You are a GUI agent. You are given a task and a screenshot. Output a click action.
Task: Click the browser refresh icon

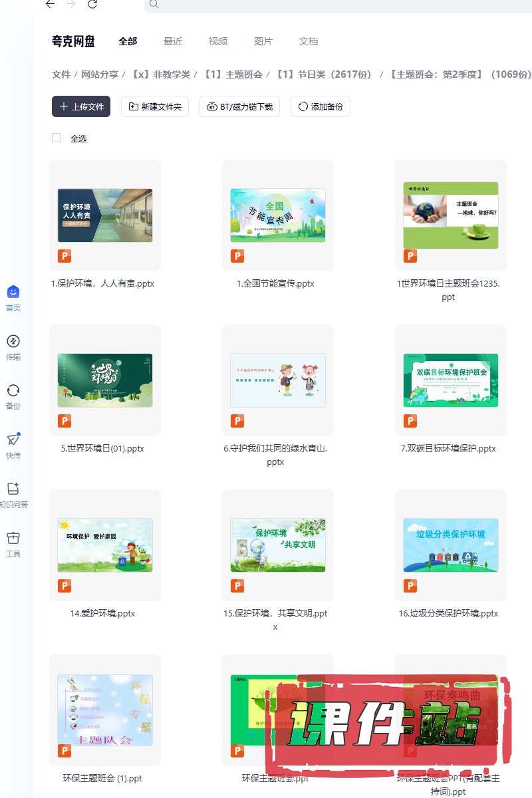point(92,5)
